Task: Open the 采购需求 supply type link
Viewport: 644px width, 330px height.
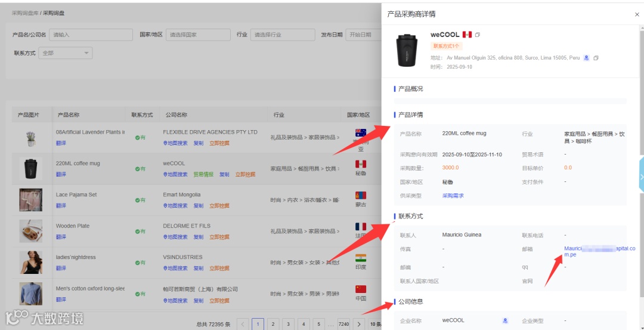Action: click(x=453, y=196)
